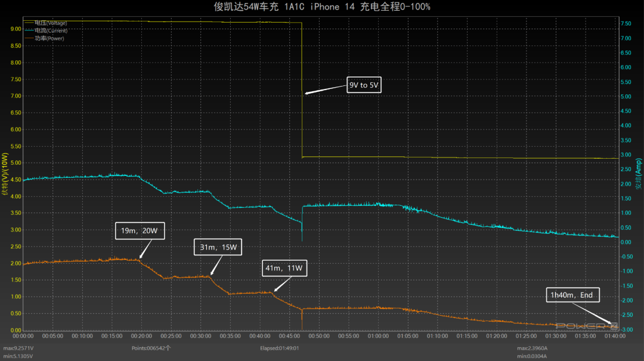Image resolution: width=644 pixels, height=361 pixels.
Task: Click the 00:50:00 time axis label
Action: (x=319, y=336)
